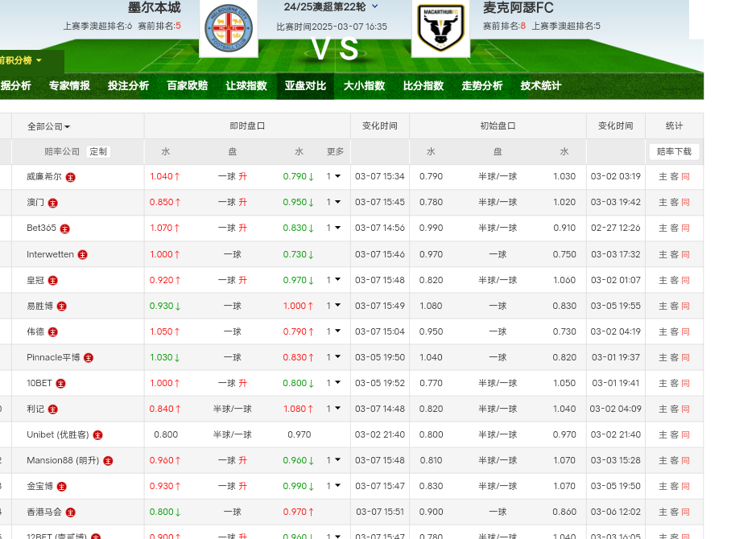Click home odds 1.070 in Bet365 row
The image size is (756, 539).
[x=162, y=228]
